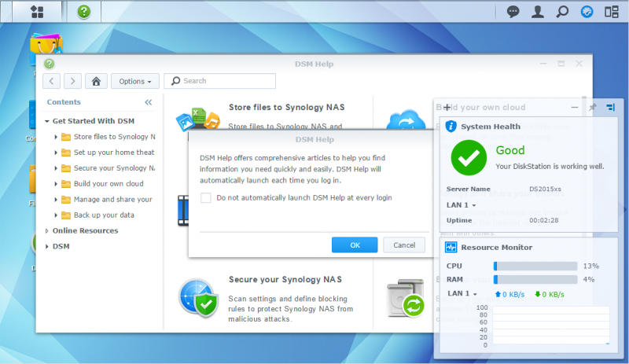
Task: Select Store files to Synology NAS tree item
Action: [x=114, y=137]
